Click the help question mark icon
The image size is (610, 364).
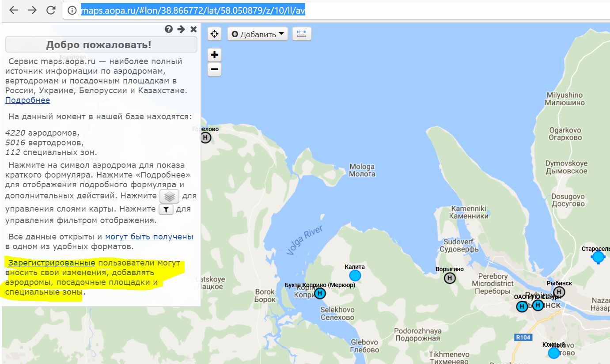[x=169, y=29]
